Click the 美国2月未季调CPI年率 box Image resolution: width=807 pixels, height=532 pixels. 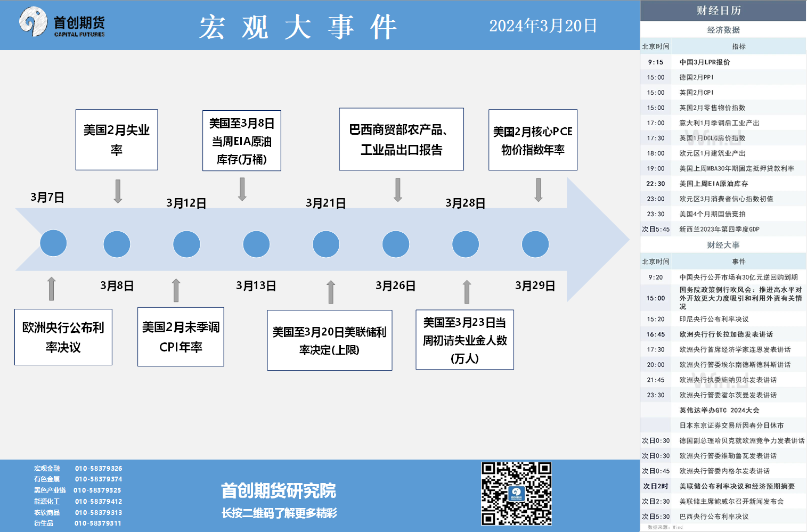(x=181, y=337)
